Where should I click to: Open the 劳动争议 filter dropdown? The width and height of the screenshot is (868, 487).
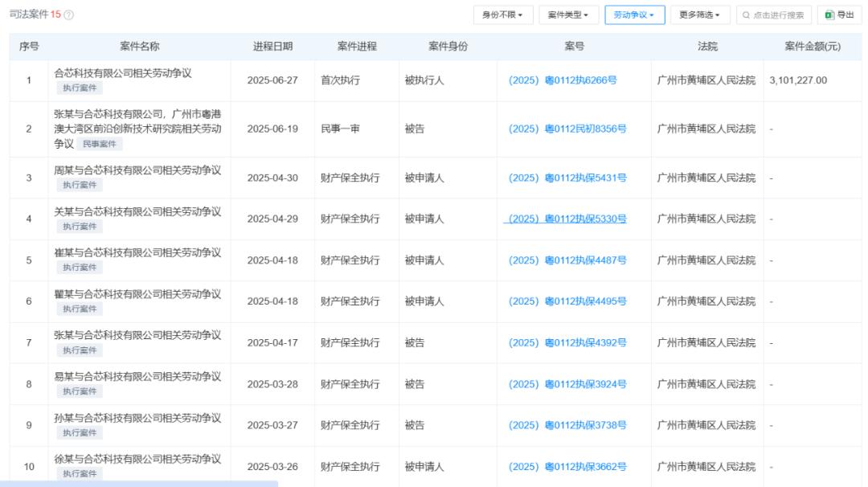coord(634,15)
